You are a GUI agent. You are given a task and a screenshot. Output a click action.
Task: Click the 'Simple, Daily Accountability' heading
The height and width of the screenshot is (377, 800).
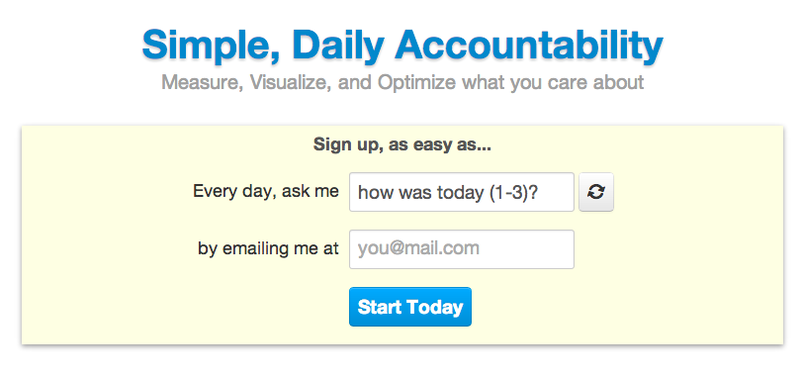[x=403, y=45]
